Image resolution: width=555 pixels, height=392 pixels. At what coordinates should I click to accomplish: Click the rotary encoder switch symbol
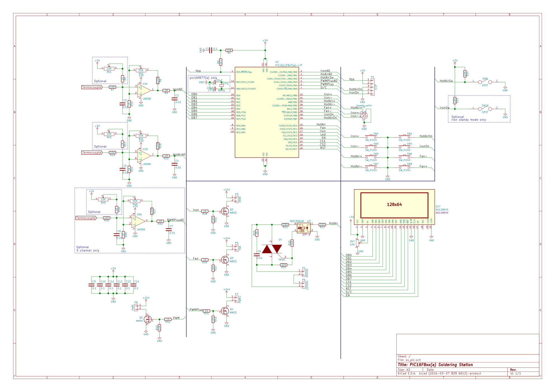click(x=364, y=115)
